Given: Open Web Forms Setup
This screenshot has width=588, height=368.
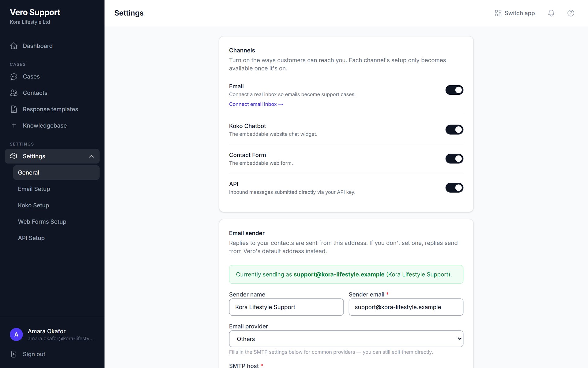Looking at the screenshot, I should [56, 222].
